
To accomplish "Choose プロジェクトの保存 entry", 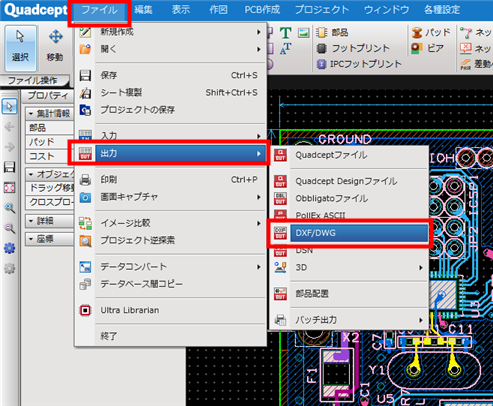I will [x=171, y=110].
